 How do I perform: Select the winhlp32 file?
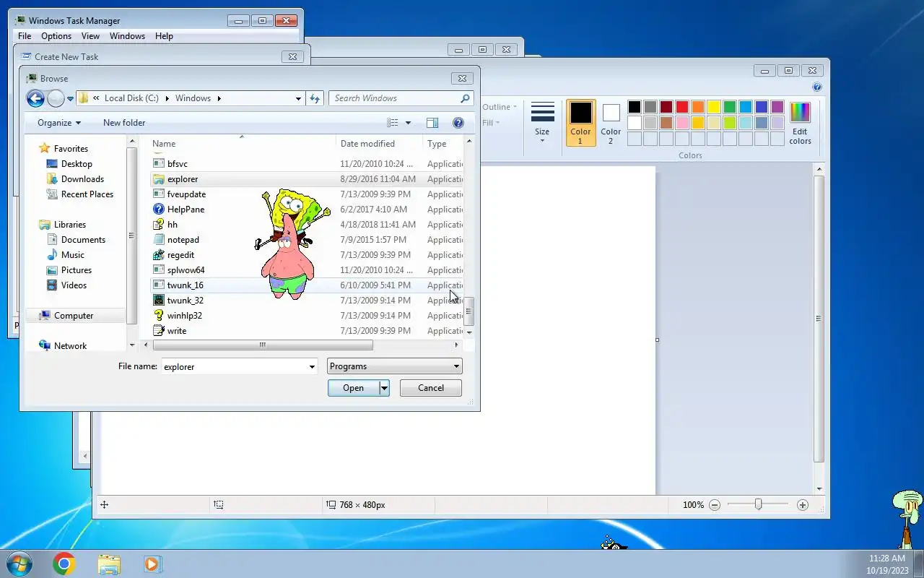click(x=184, y=316)
